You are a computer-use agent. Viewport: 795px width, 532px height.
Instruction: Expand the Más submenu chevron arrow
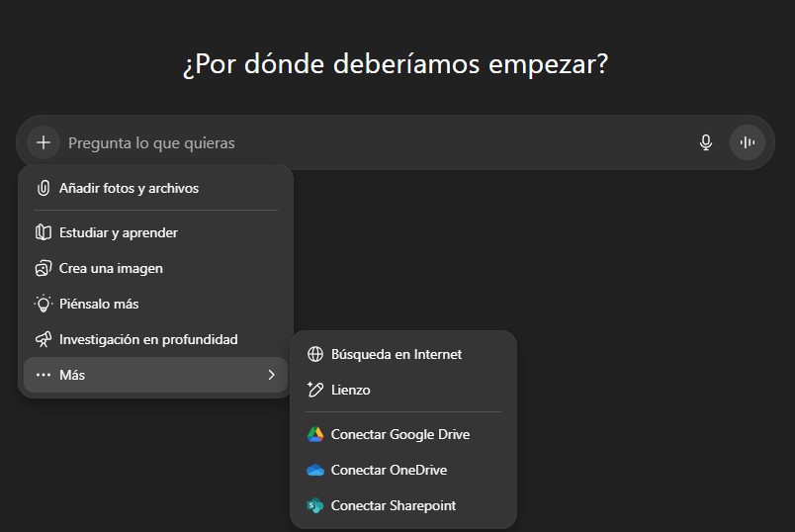(x=271, y=375)
